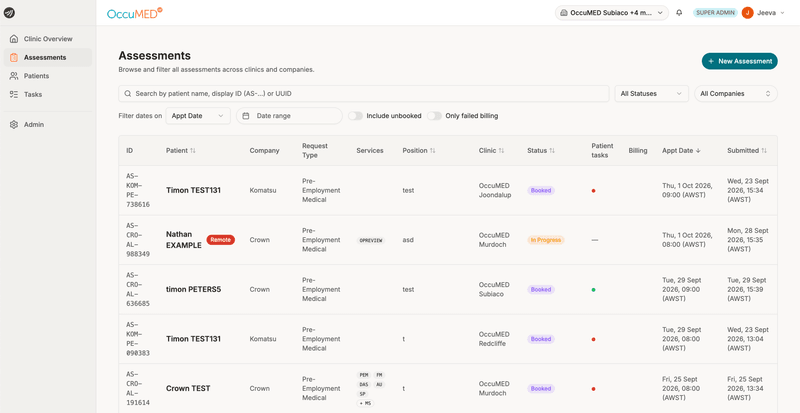Viewport: 800px width, 413px height.
Task: Open patient timon PETERS5
Action: pos(193,289)
